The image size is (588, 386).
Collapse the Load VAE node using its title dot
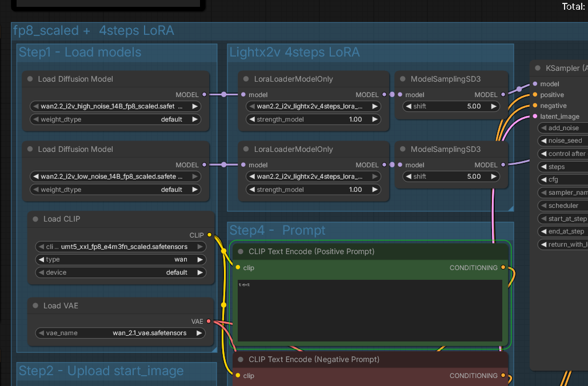click(35, 306)
